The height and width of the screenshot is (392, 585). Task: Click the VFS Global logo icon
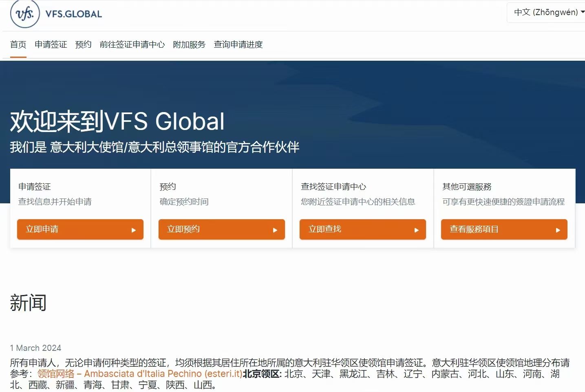tap(25, 14)
